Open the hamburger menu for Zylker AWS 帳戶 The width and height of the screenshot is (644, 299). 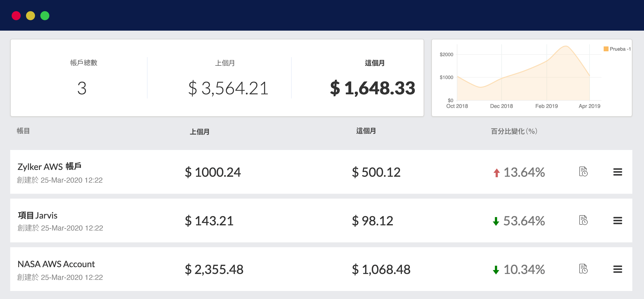pos(618,172)
